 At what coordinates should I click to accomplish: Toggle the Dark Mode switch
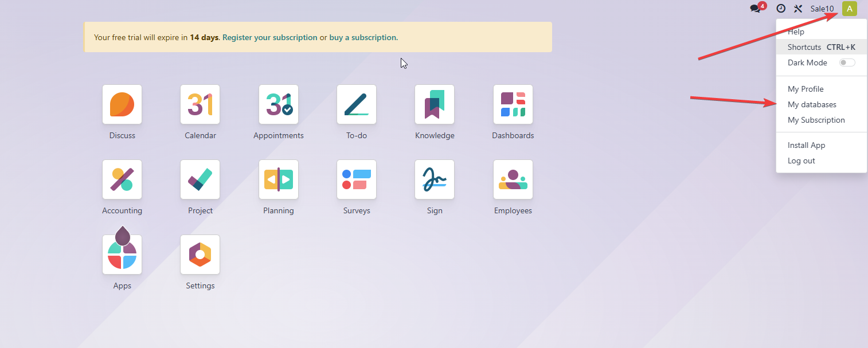[x=847, y=62]
